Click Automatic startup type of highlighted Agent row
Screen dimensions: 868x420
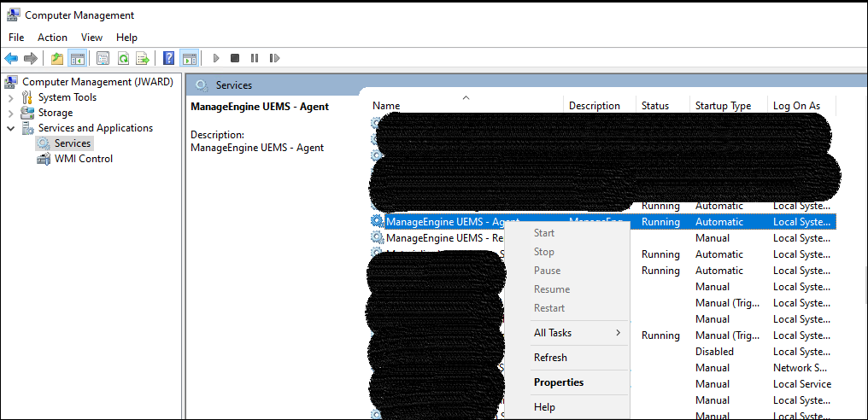pos(719,222)
